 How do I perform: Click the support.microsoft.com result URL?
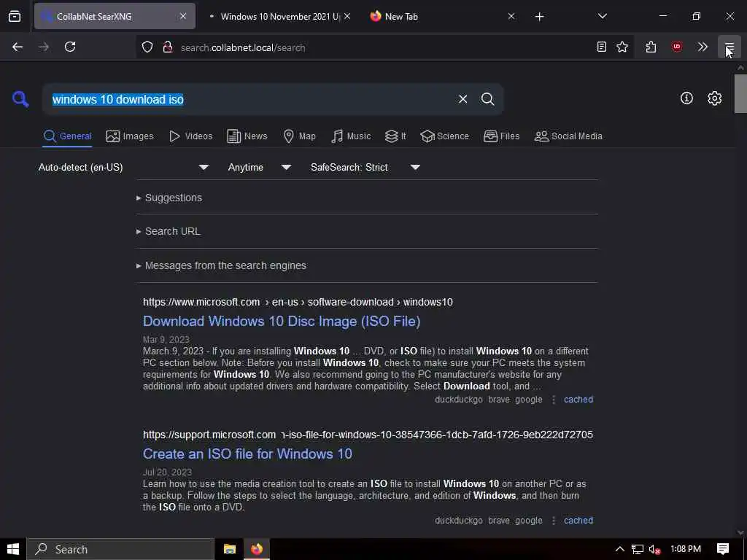368,435
